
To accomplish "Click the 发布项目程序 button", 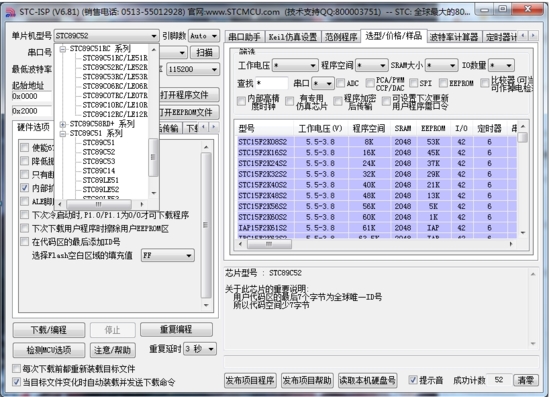I will (250, 381).
